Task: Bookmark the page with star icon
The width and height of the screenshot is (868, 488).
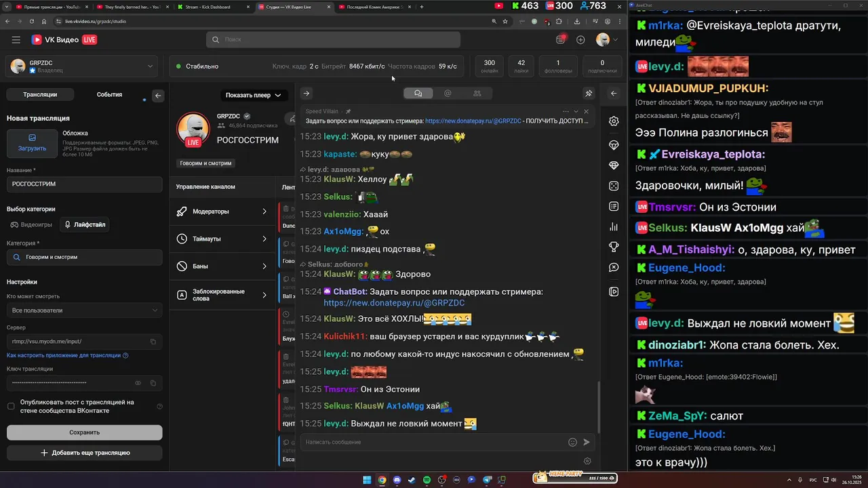Action: (x=505, y=21)
